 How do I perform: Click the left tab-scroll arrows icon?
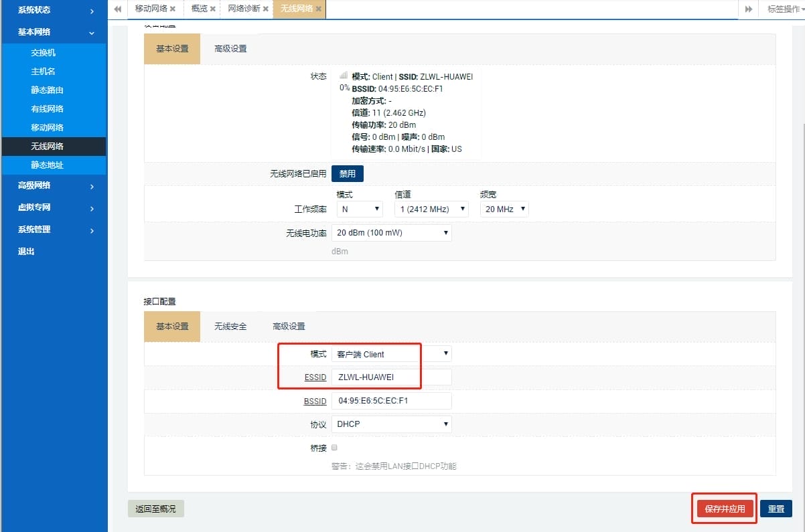click(117, 9)
